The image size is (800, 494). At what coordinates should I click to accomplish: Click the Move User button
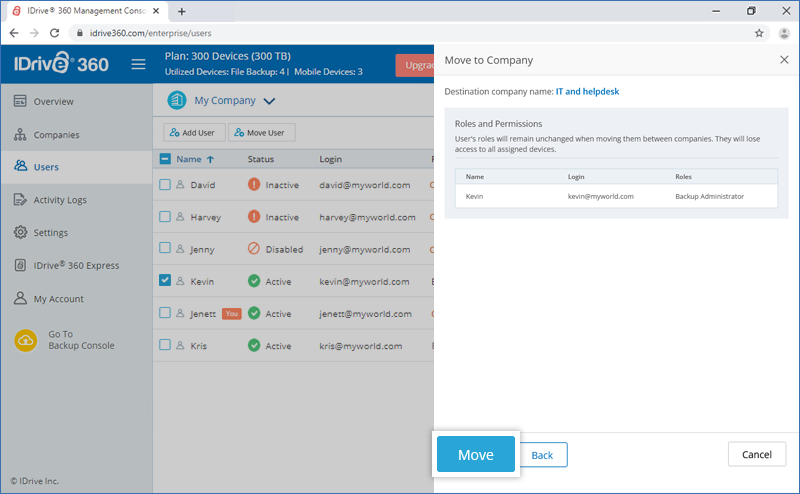pos(262,133)
